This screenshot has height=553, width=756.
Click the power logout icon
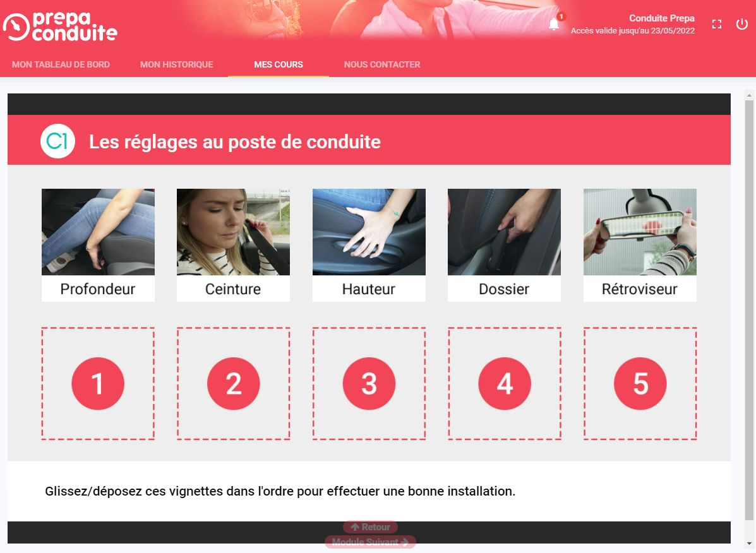(741, 23)
